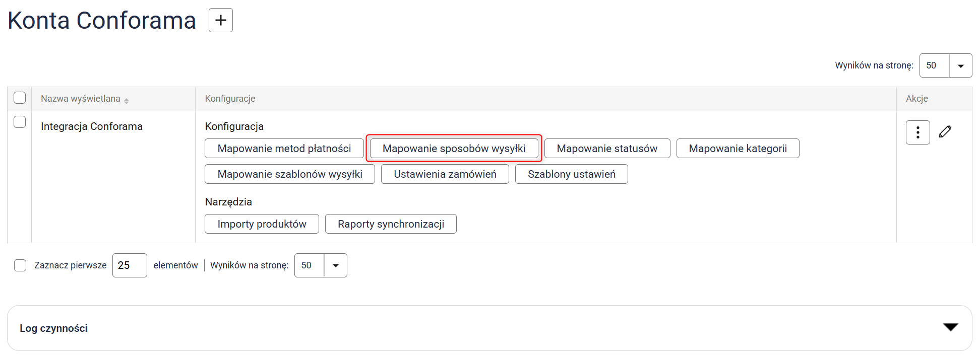Open Ustawienia zamówień
This screenshot has width=980, height=357.
[x=445, y=174]
